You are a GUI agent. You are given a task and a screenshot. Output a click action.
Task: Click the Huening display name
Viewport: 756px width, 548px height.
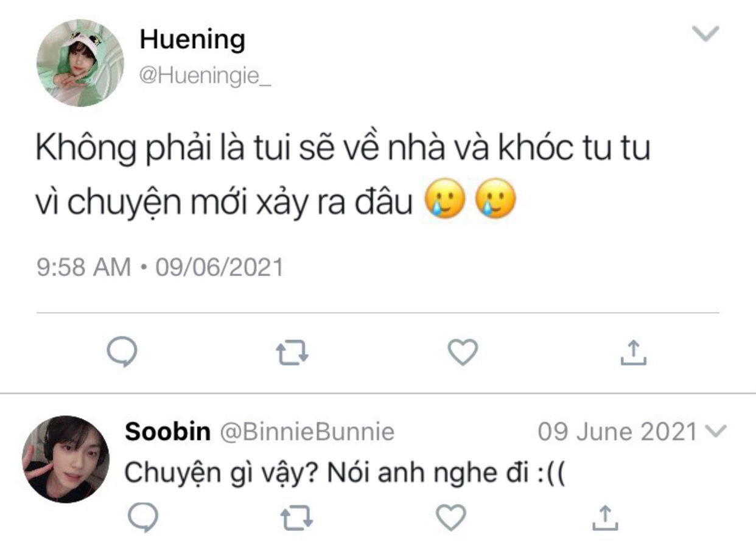point(192,40)
